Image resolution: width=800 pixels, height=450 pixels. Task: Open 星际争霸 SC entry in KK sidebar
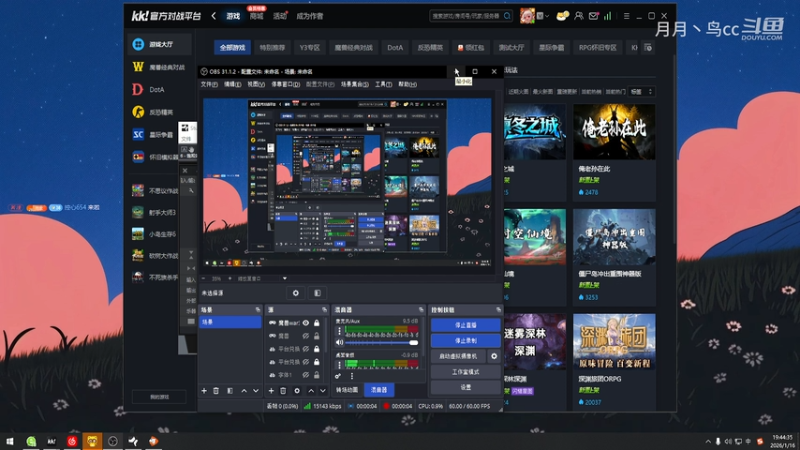[x=160, y=135]
